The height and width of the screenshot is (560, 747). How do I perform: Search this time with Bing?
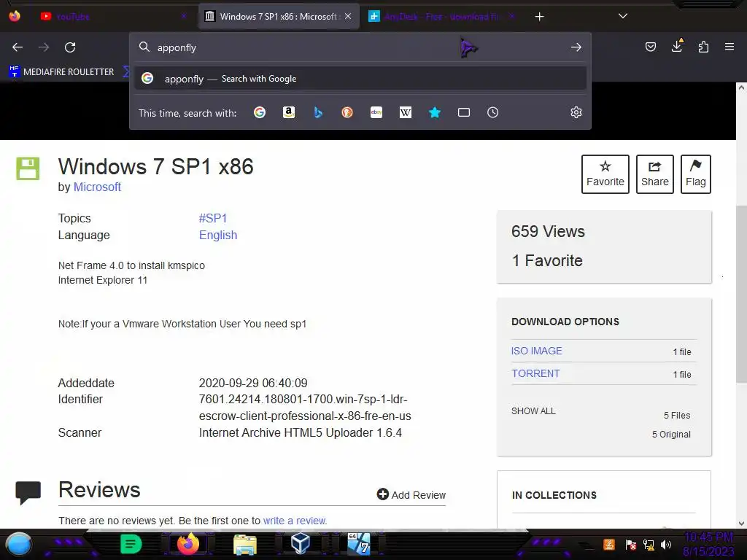tap(318, 112)
